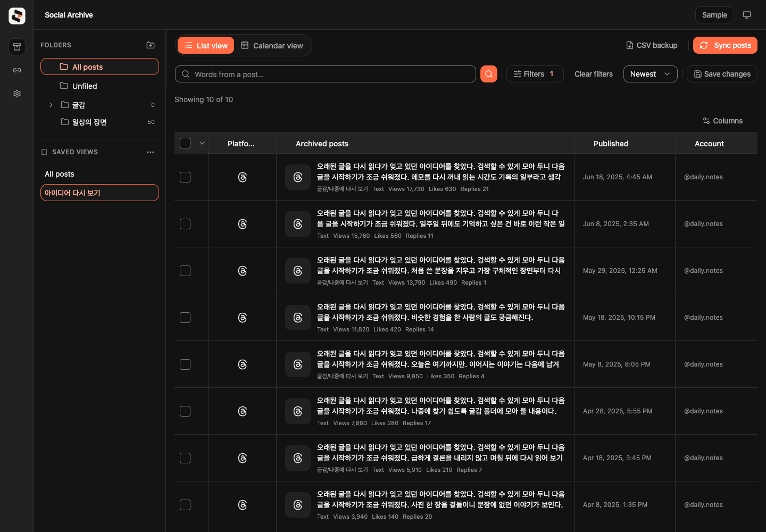Click Threads platform icon for Jun 18 post
766x532 pixels.
pos(243,177)
